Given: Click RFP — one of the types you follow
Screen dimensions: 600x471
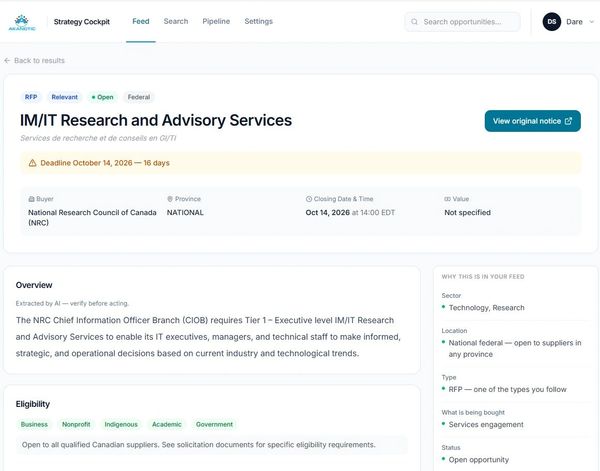Looking at the screenshot, I should 507,390.
